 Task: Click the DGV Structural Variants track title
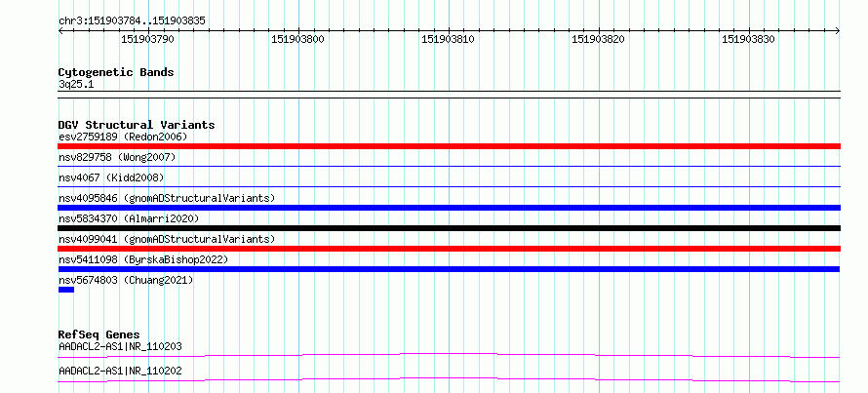137,125
